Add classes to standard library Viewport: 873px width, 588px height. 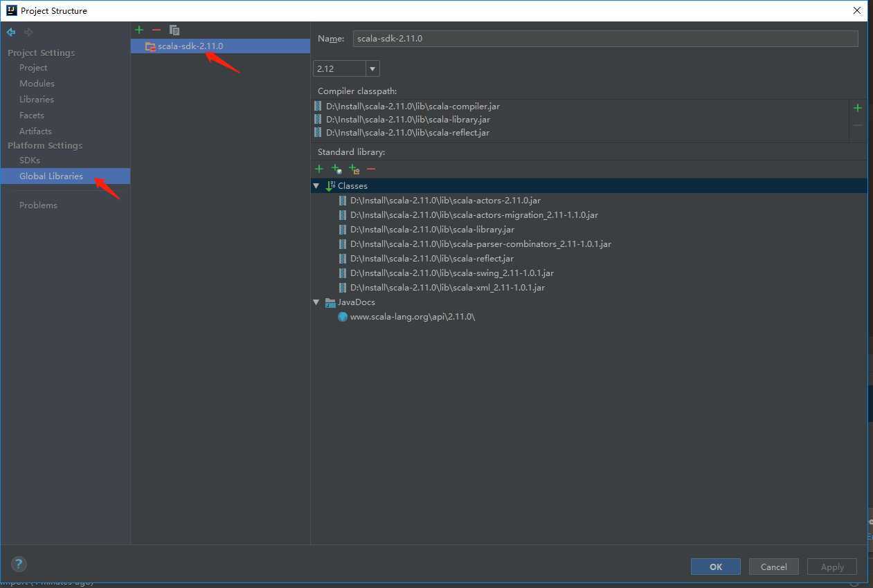pos(319,169)
